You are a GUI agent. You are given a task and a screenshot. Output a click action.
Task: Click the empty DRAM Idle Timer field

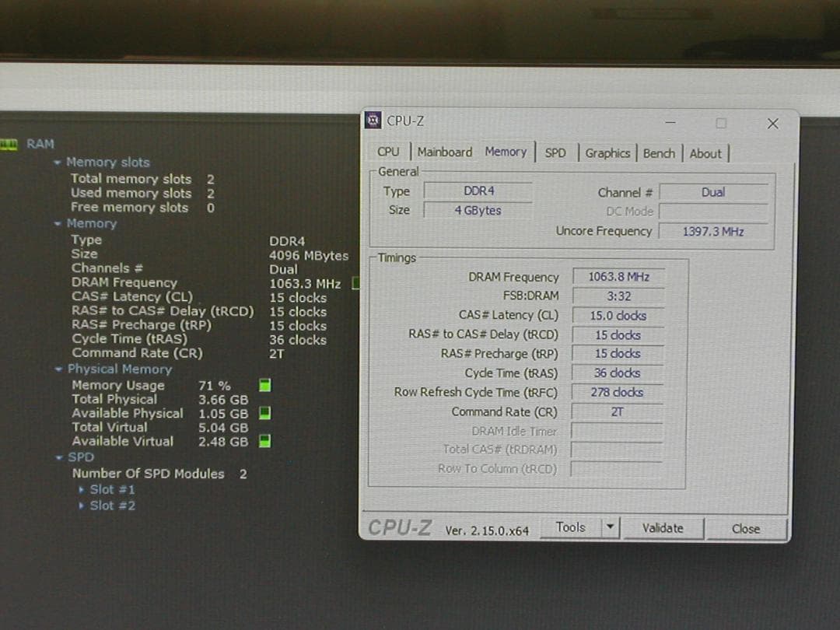coord(617,431)
